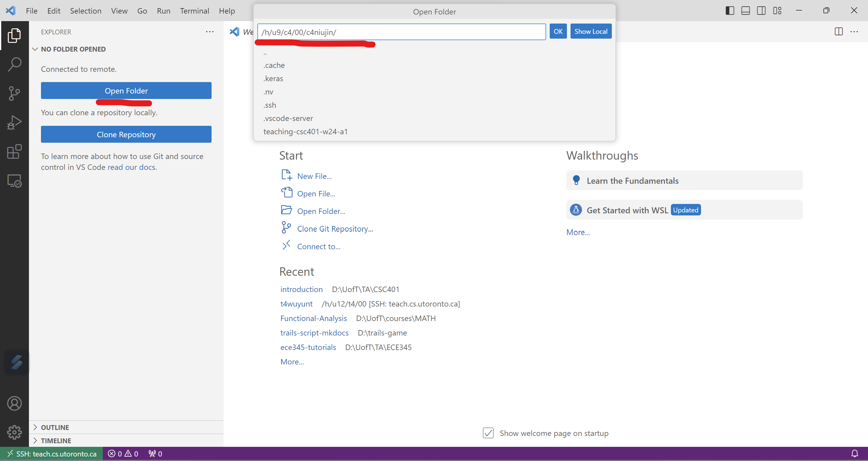Open recent folder t4wuyunt

click(296, 304)
